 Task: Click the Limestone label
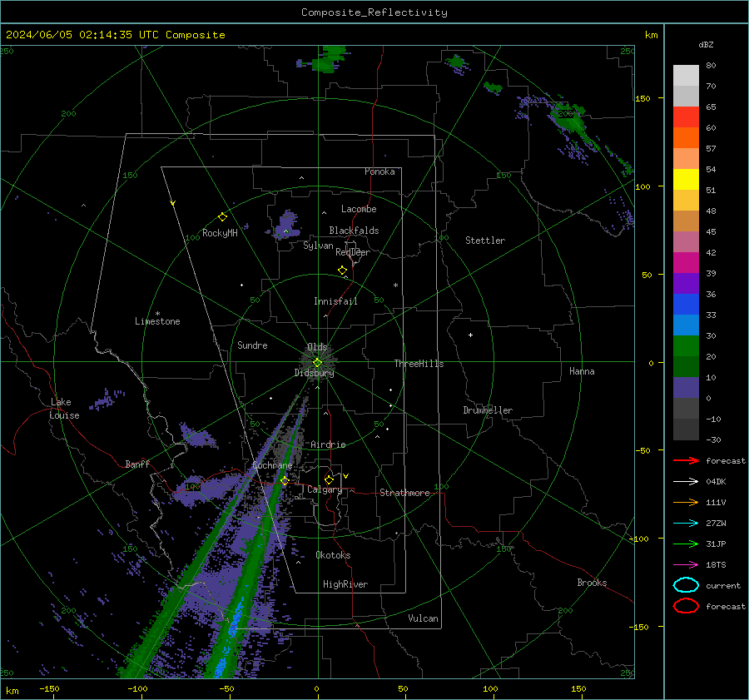click(x=157, y=321)
